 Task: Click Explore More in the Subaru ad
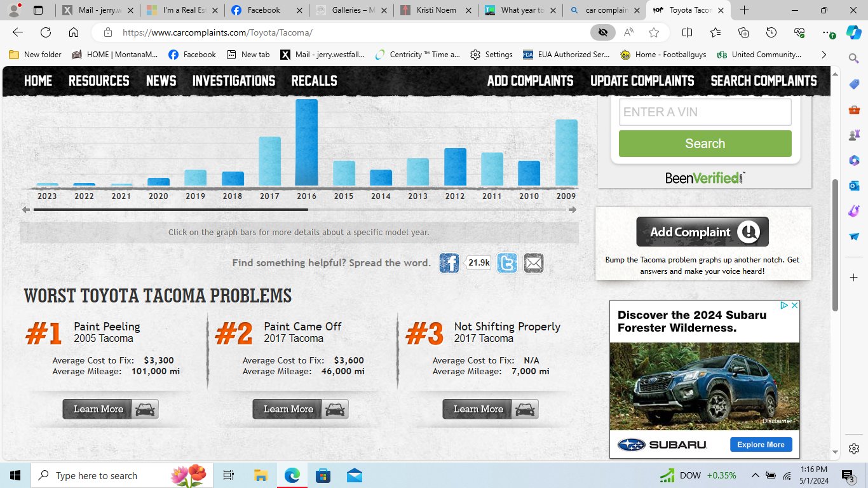[761, 445]
